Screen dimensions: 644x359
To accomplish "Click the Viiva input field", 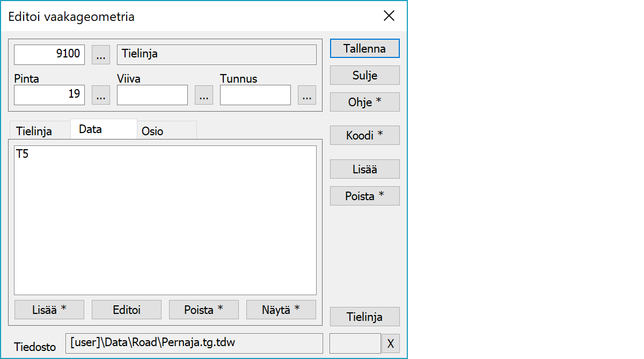I will [x=152, y=95].
